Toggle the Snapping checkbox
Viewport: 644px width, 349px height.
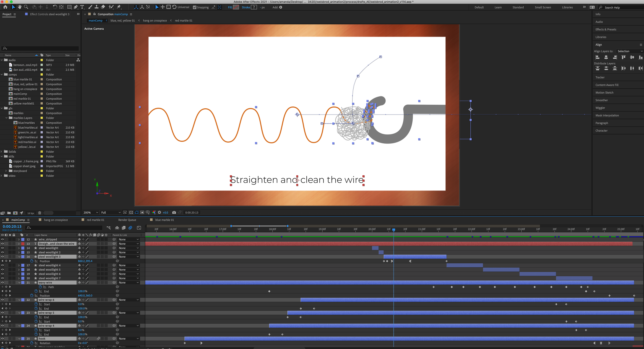click(195, 7)
